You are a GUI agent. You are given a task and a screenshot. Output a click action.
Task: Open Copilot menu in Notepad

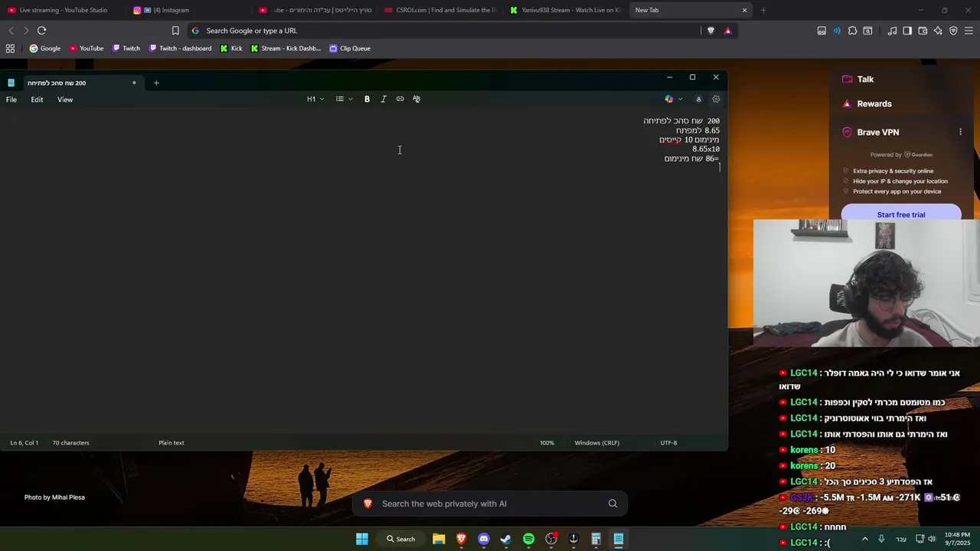pos(673,99)
